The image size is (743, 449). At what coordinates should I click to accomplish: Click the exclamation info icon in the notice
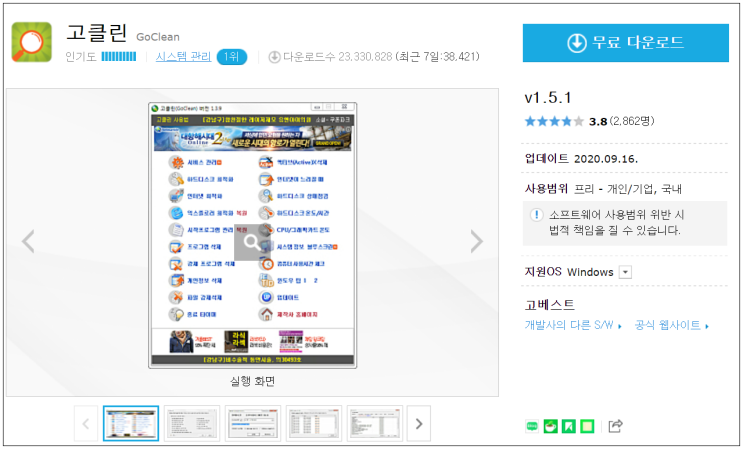tap(536, 215)
